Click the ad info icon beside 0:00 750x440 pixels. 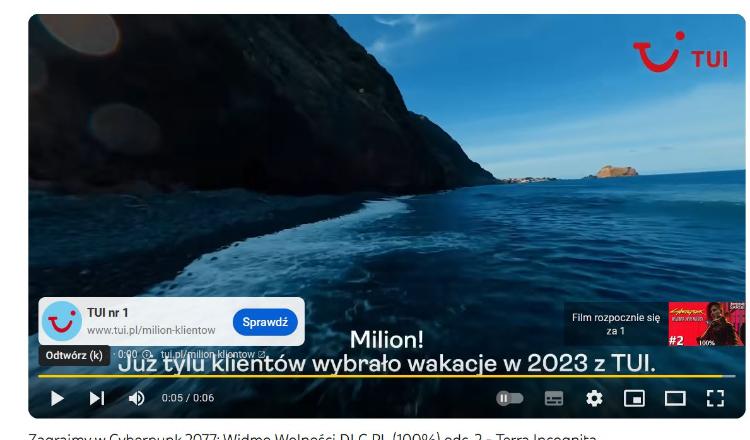click(x=147, y=354)
